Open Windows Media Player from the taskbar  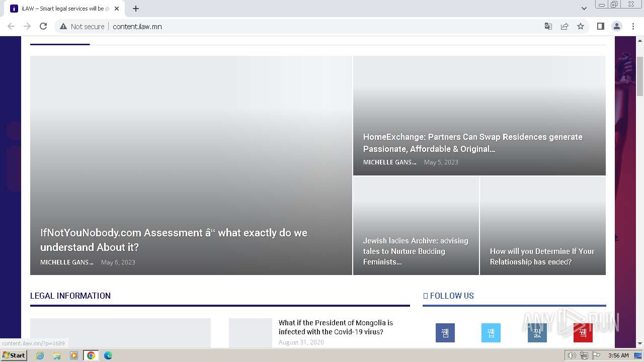pyautogui.click(x=74, y=355)
